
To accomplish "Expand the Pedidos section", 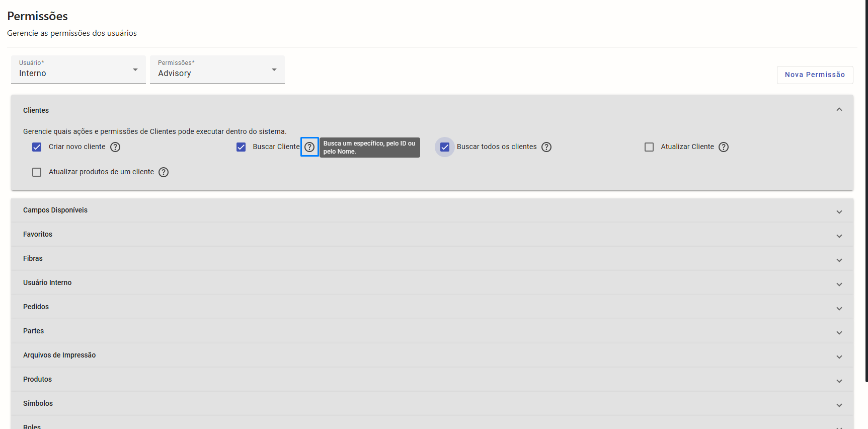I will click(x=839, y=308).
